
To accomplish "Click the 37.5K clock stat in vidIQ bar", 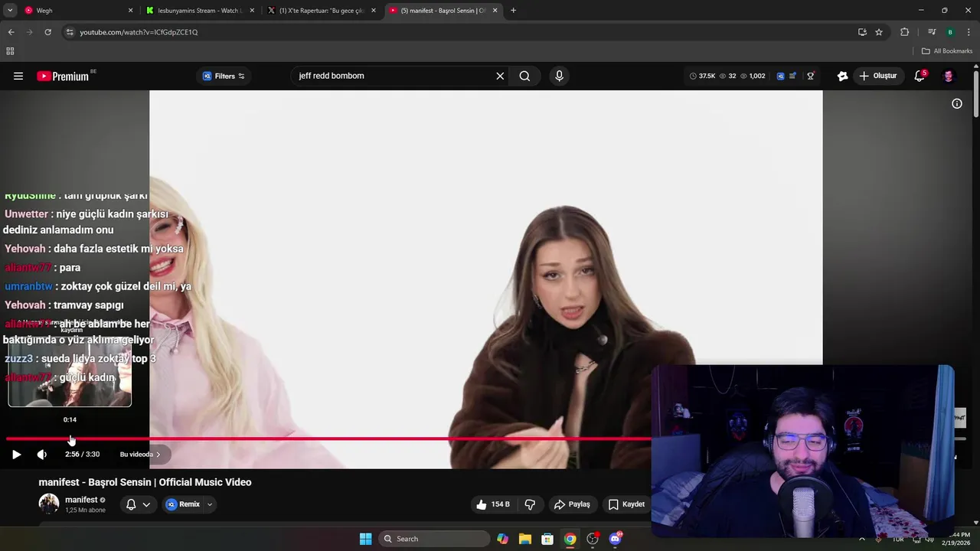I will [702, 76].
